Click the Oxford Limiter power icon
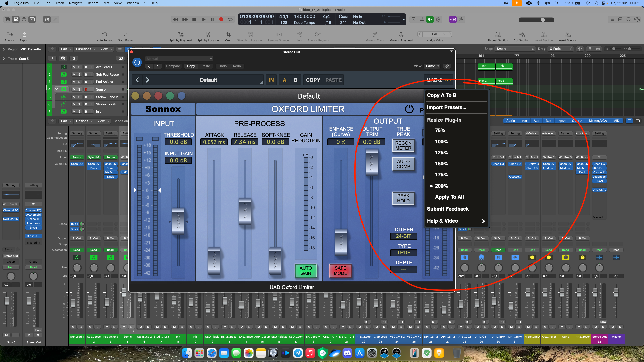Image resolution: width=644 pixels, height=362 pixels. point(409,109)
